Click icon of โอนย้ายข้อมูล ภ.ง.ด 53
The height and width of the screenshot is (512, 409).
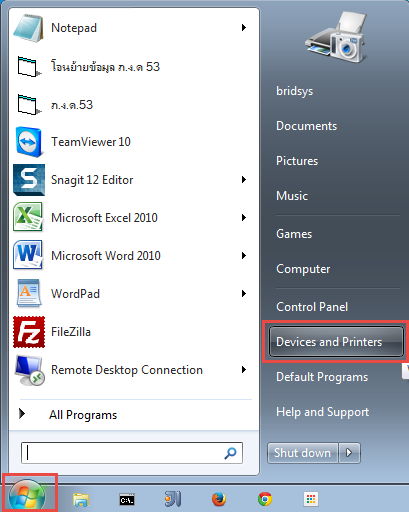click(29, 67)
